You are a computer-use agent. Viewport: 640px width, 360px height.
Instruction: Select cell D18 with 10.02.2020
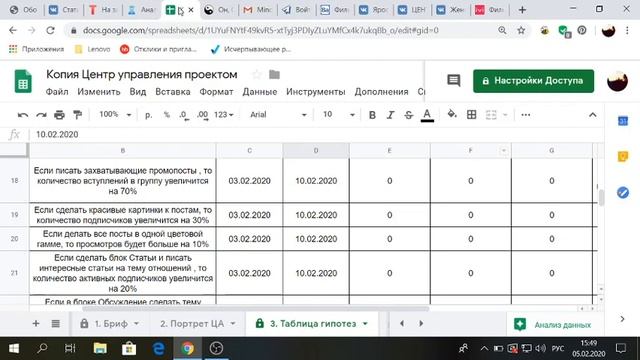point(316,181)
